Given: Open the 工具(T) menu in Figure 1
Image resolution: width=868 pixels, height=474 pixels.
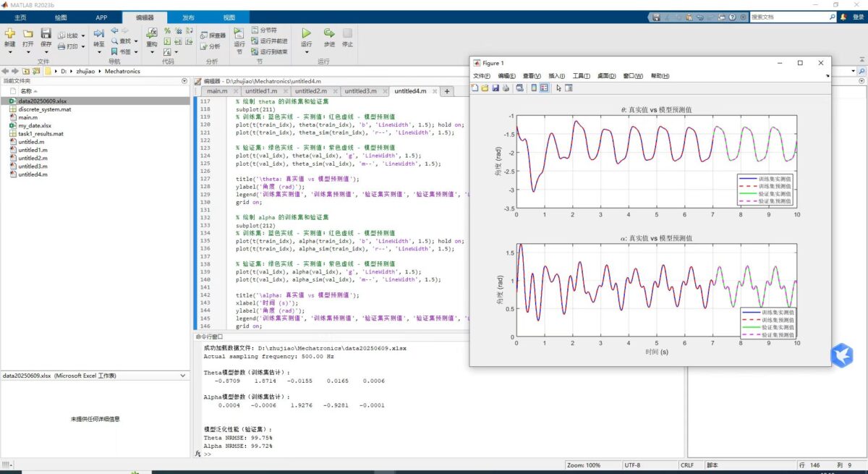Looking at the screenshot, I should tap(581, 76).
